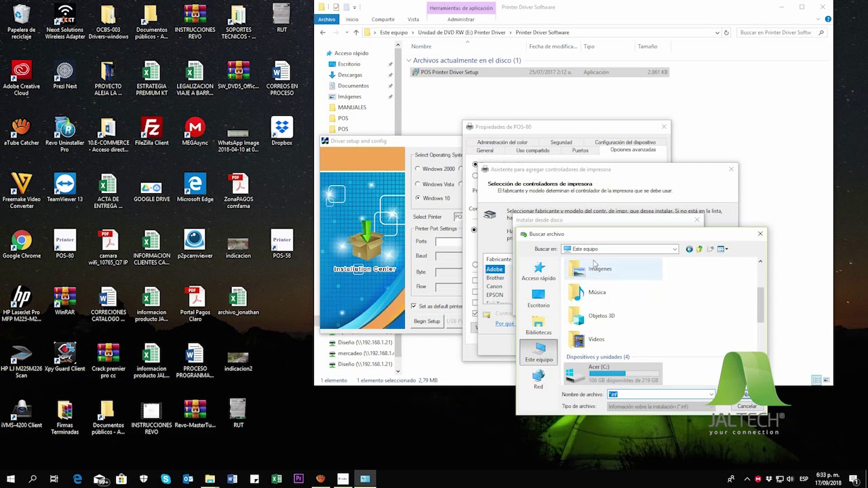Select Escritorio in Buscar archivo places bar
The image size is (868, 488).
point(538,298)
